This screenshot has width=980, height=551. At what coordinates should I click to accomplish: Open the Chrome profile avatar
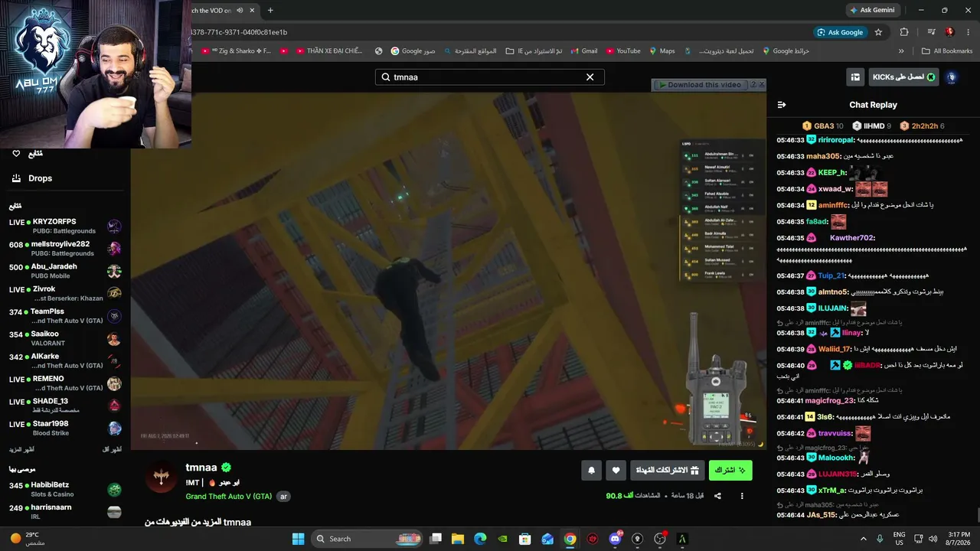click(949, 32)
